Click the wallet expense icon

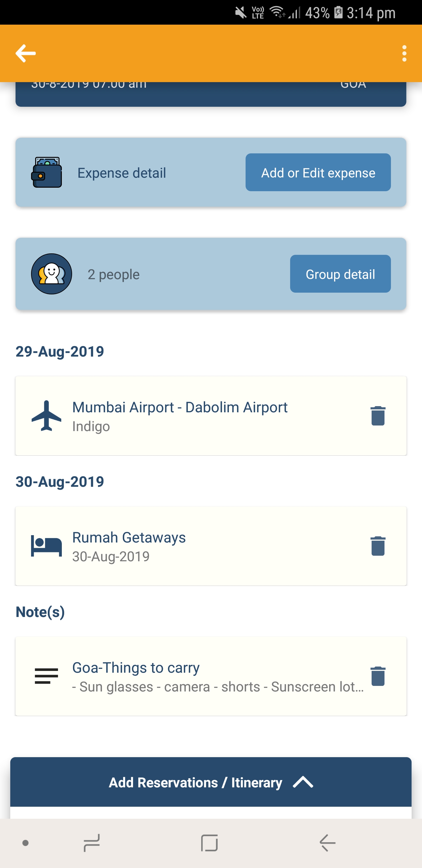tap(47, 172)
